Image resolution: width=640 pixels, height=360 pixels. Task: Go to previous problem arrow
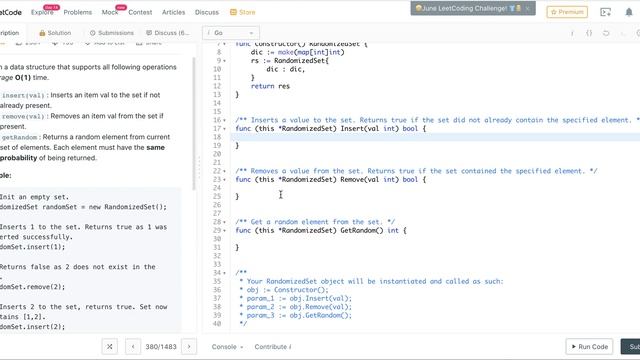(133, 347)
